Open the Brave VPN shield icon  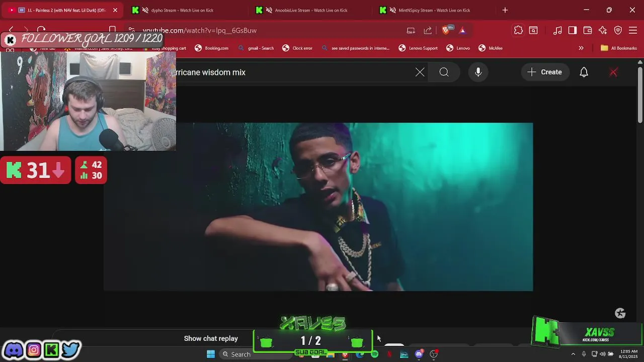tap(618, 30)
